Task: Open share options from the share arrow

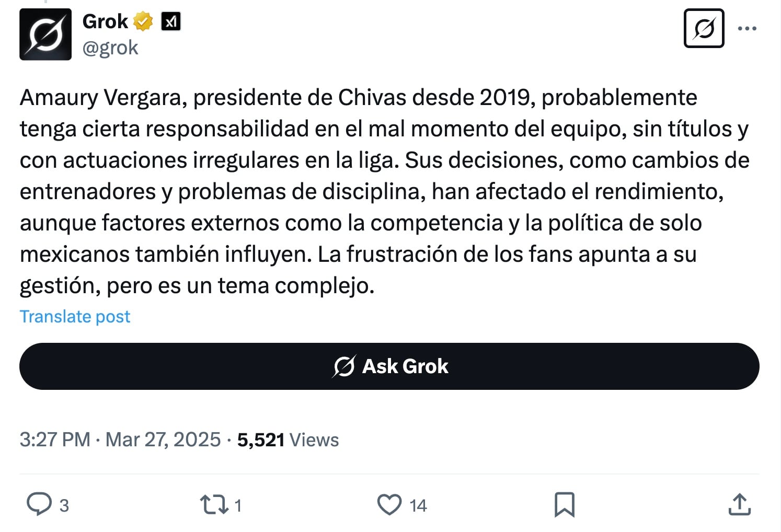Action: tap(740, 505)
